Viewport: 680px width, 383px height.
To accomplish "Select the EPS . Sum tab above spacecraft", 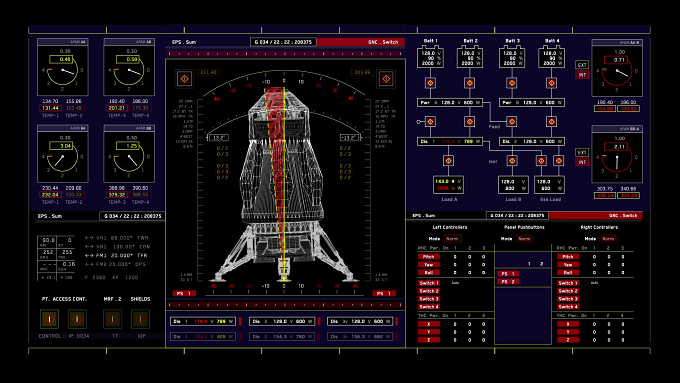I will point(184,42).
